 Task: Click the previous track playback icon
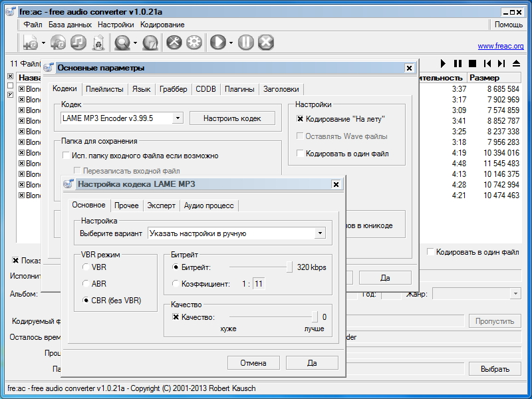pyautogui.click(x=487, y=63)
